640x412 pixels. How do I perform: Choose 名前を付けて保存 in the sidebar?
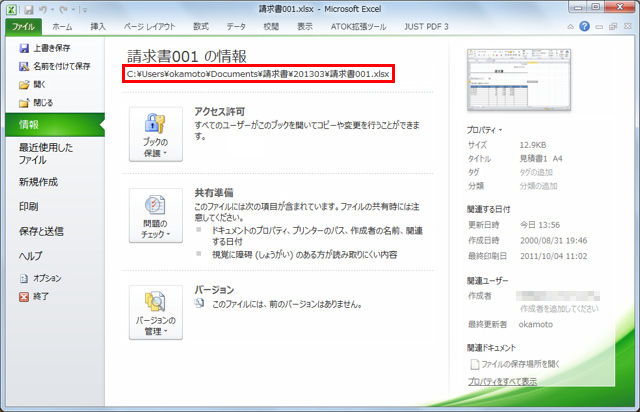coord(54,66)
